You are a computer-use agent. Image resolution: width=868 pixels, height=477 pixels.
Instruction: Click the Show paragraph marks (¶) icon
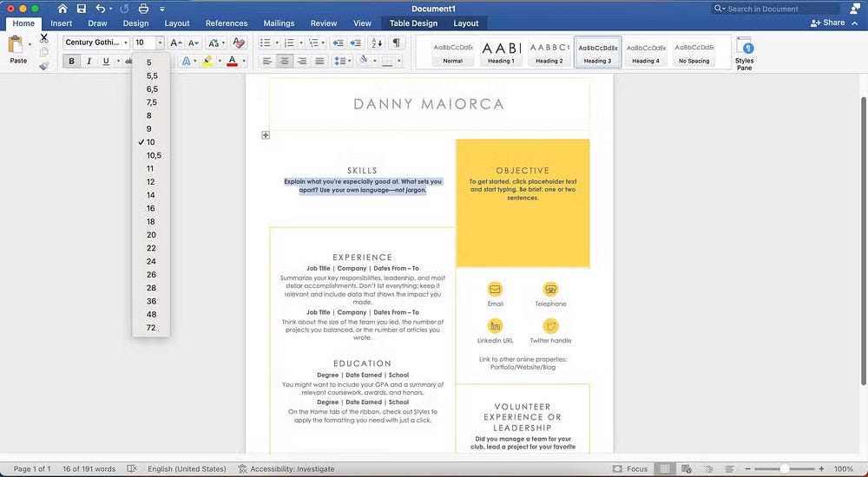click(397, 42)
